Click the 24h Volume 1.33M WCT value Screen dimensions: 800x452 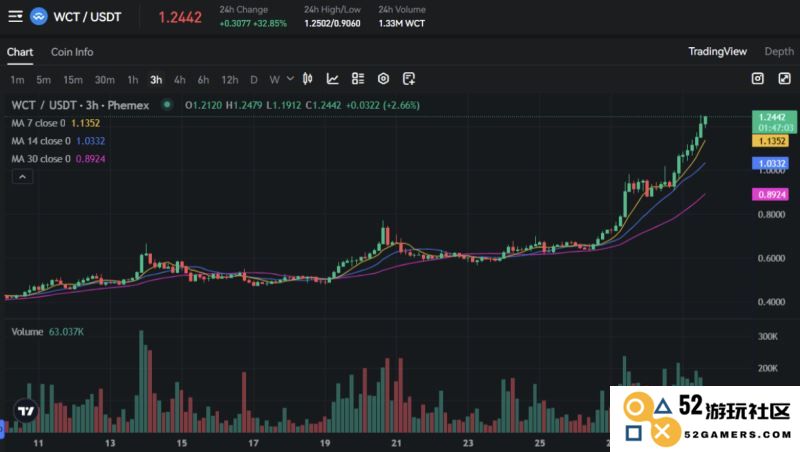coord(402,23)
